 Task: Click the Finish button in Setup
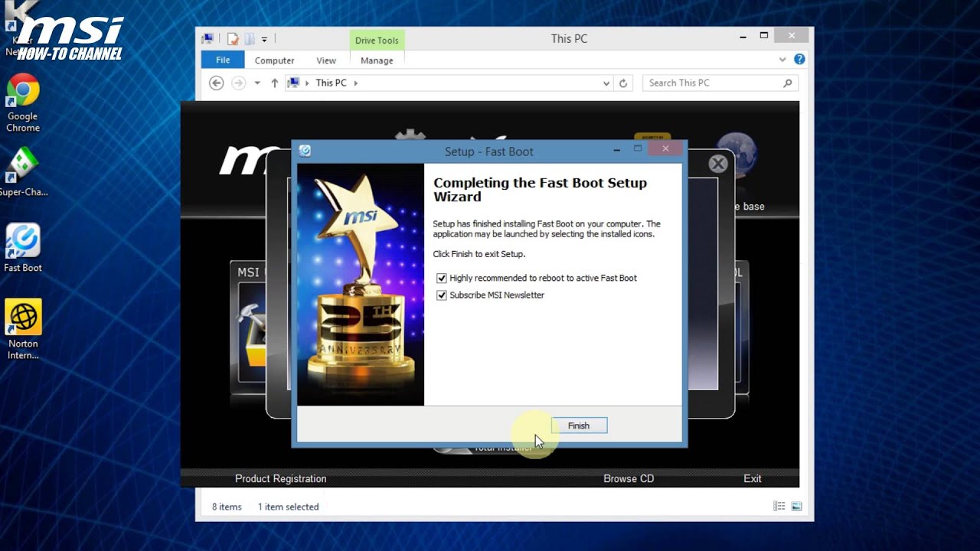click(579, 425)
